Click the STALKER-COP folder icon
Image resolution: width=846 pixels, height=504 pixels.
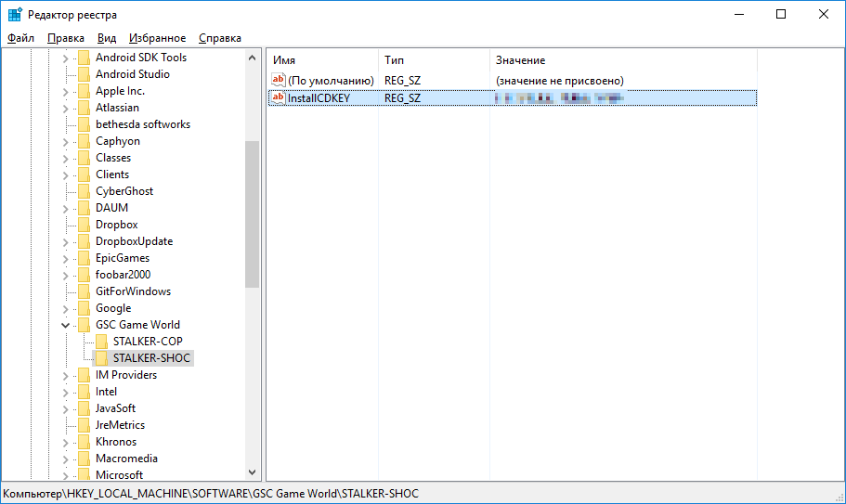point(101,342)
